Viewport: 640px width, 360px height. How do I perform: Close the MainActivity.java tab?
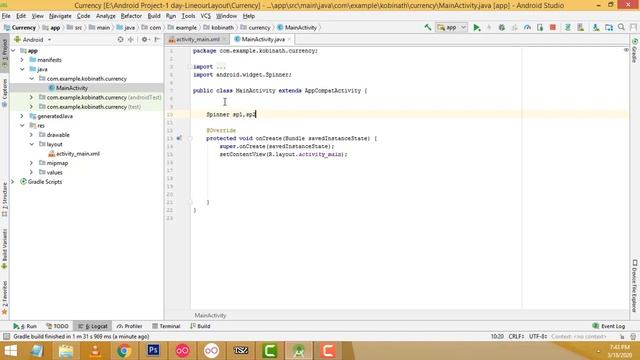(289, 40)
